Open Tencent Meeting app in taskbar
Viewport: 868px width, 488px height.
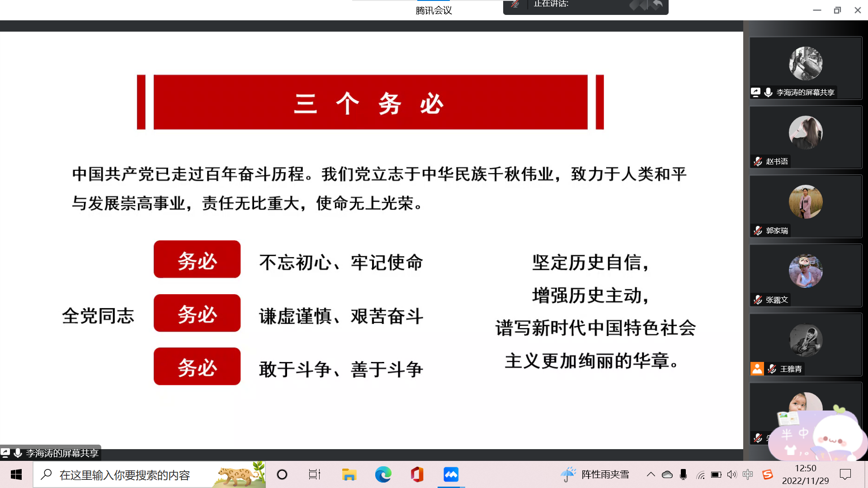pos(451,474)
